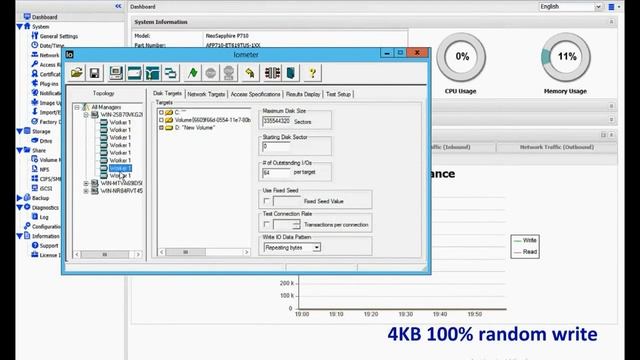
Task: Click Topology panel horizontal scrollbar thumb
Action: coord(104,254)
